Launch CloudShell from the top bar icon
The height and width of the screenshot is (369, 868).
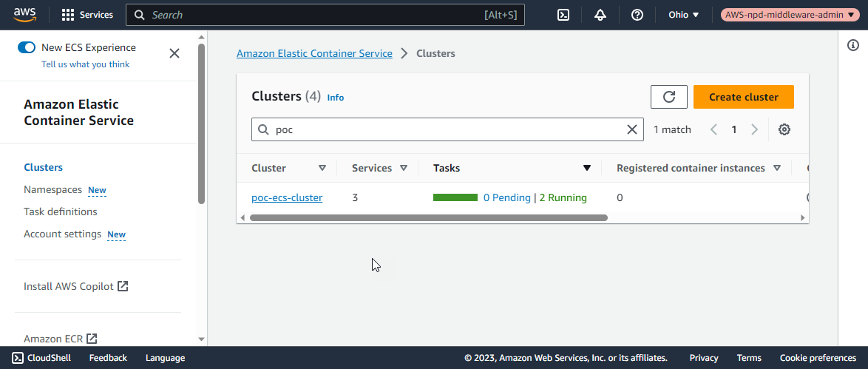tap(563, 15)
